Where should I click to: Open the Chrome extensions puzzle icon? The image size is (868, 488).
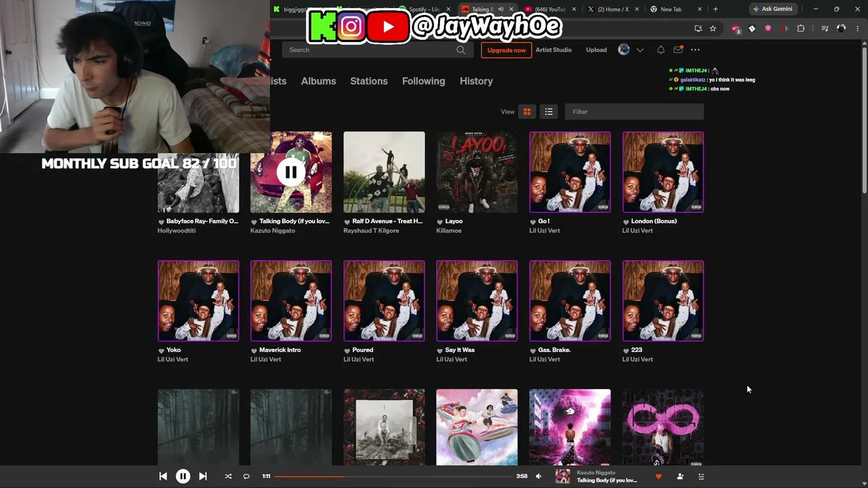801,28
